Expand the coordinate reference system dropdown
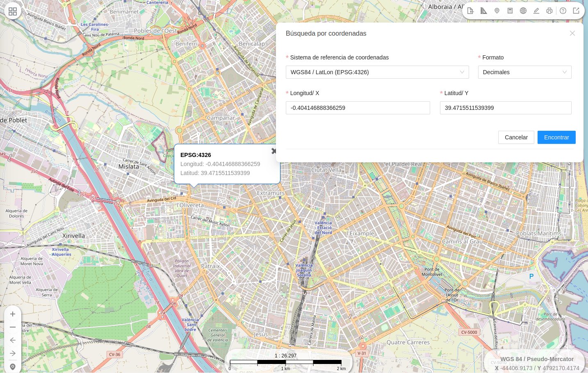The height and width of the screenshot is (373, 588). [x=377, y=72]
